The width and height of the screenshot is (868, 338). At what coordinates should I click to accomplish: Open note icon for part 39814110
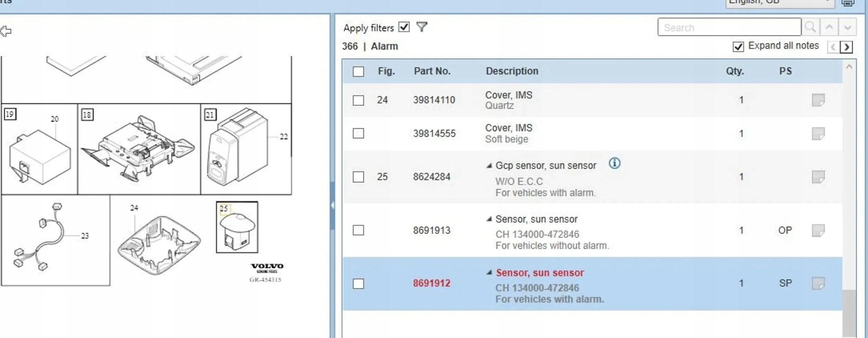(818, 100)
